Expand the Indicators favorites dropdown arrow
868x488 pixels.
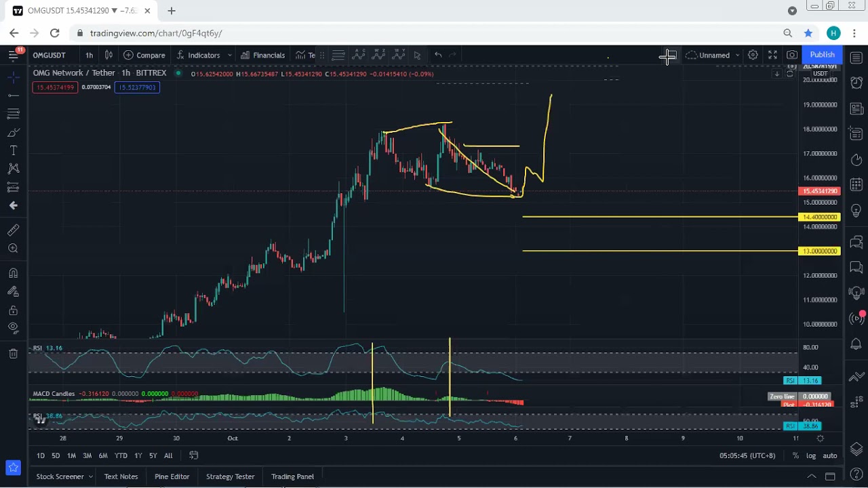coord(229,55)
